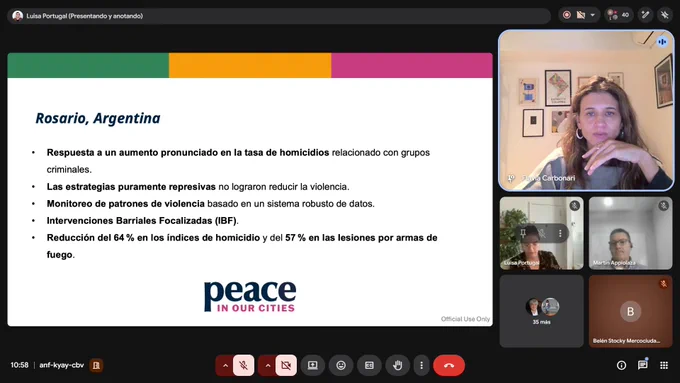Click mic-off indicator on Martín Appiolaza's tile

(664, 206)
